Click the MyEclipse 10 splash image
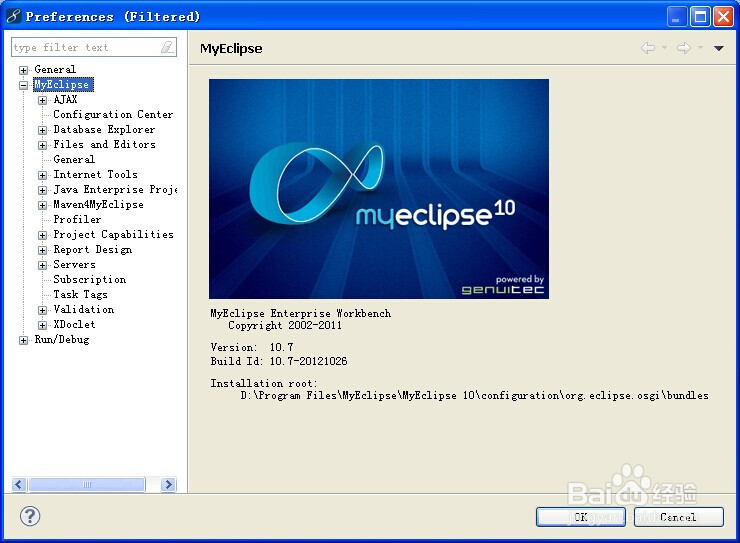Screen dimensions: 740x543 click(378, 189)
